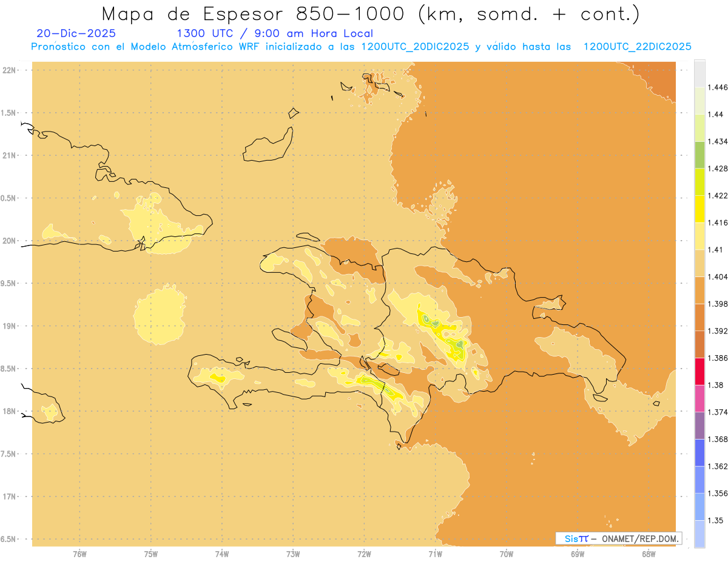The height and width of the screenshot is (562, 728).
Task: Click the '74W' longitude label
Action: [x=222, y=554]
